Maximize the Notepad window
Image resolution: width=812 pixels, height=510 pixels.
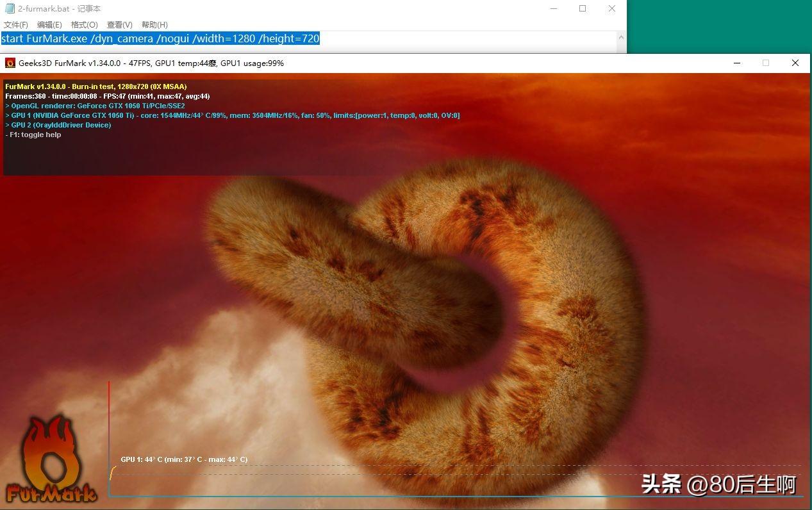(x=583, y=9)
